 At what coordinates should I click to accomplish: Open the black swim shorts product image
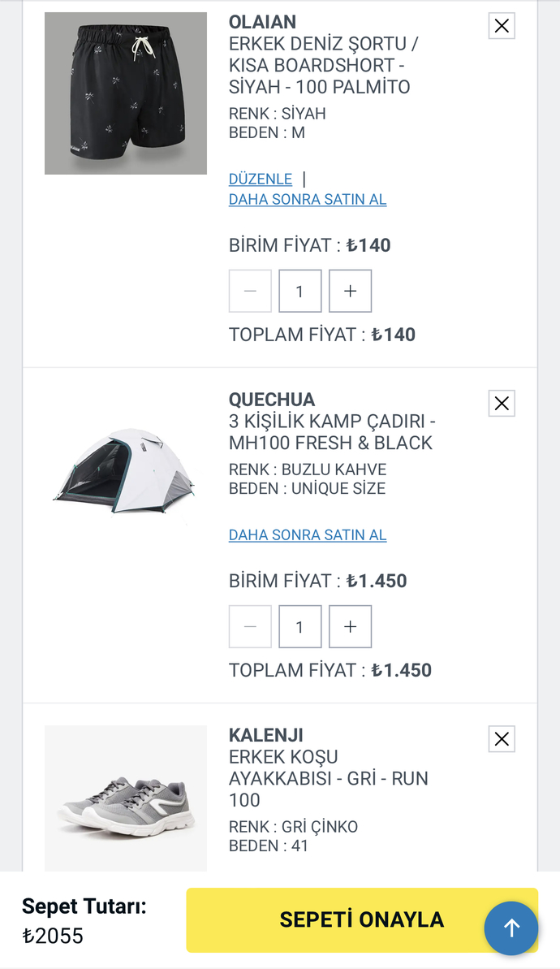pyautogui.click(x=126, y=93)
